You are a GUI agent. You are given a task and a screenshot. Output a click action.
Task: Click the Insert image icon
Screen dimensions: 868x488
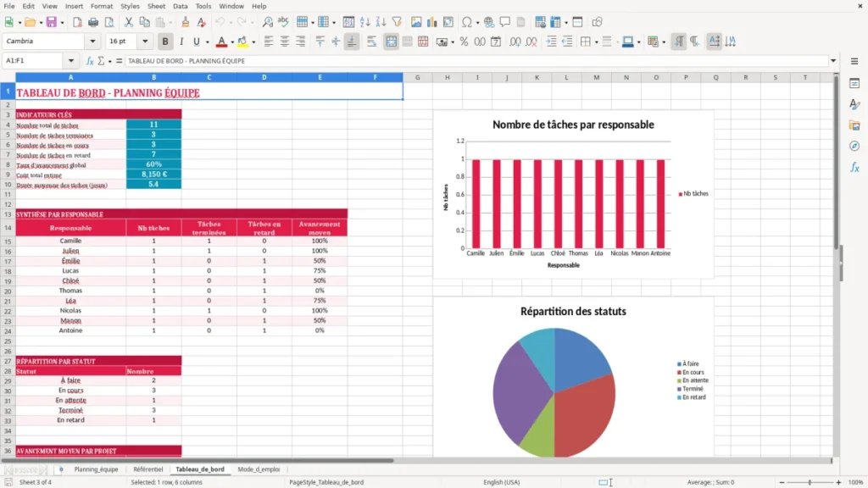(x=416, y=22)
